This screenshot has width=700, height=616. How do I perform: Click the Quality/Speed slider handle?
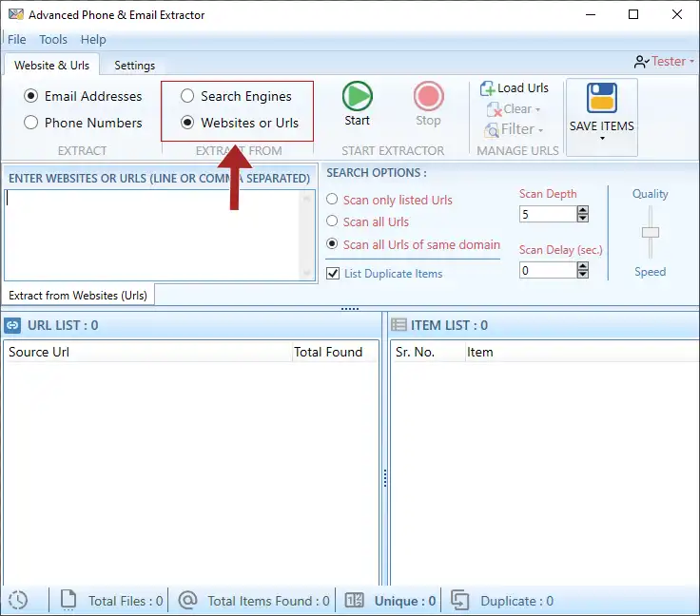coord(651,232)
